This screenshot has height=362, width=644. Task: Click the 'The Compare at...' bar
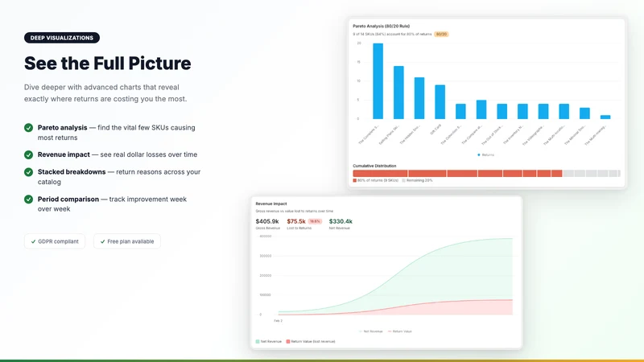[481, 109]
